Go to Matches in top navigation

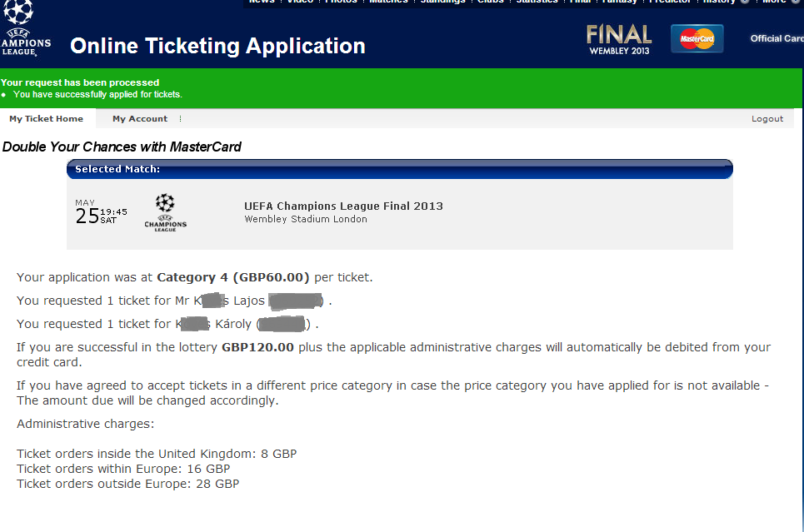(388, 2)
